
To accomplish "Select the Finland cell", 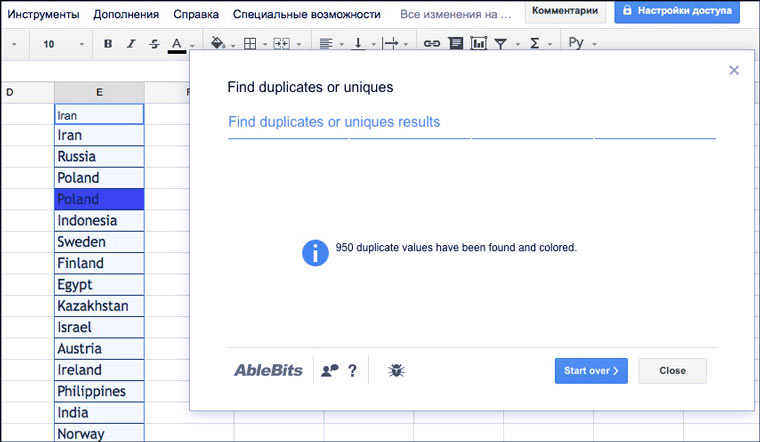I will click(99, 263).
